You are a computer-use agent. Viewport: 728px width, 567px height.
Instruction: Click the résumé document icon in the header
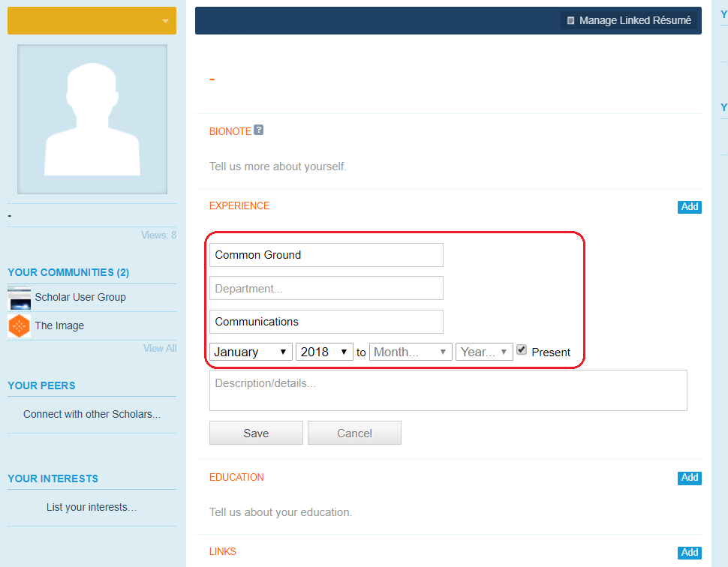coord(570,20)
